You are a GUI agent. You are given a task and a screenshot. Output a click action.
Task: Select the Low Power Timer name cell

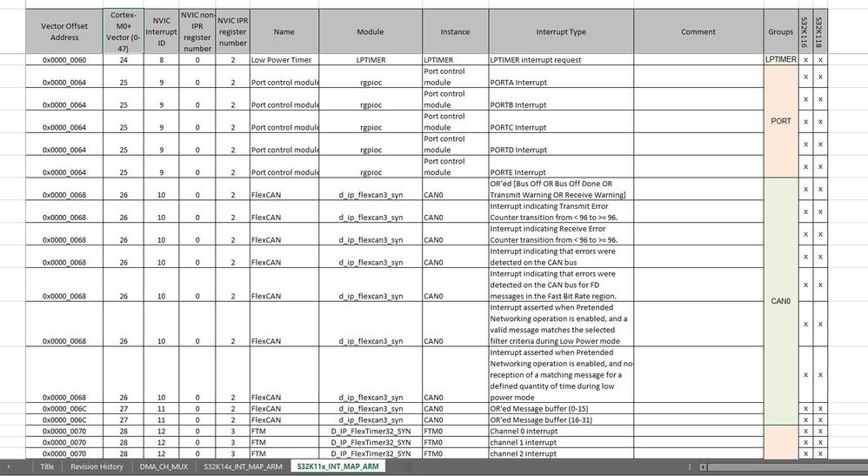pos(284,60)
